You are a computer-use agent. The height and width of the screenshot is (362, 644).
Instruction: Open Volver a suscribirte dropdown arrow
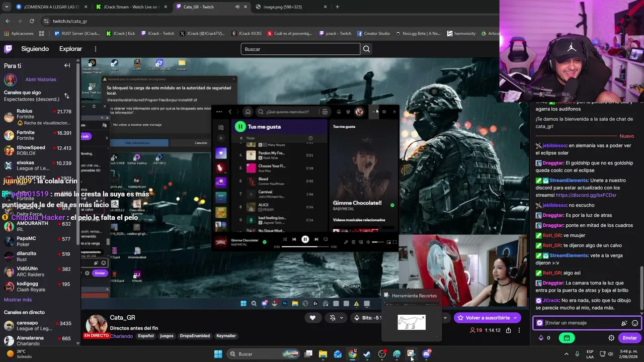click(515, 318)
